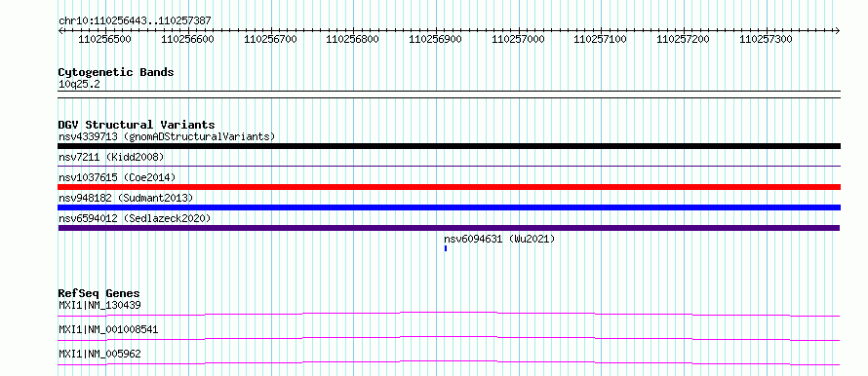The image size is (868, 376).
Task: Click the magenta MXI1|NM_001008541 transcript line
Action: tap(449, 338)
